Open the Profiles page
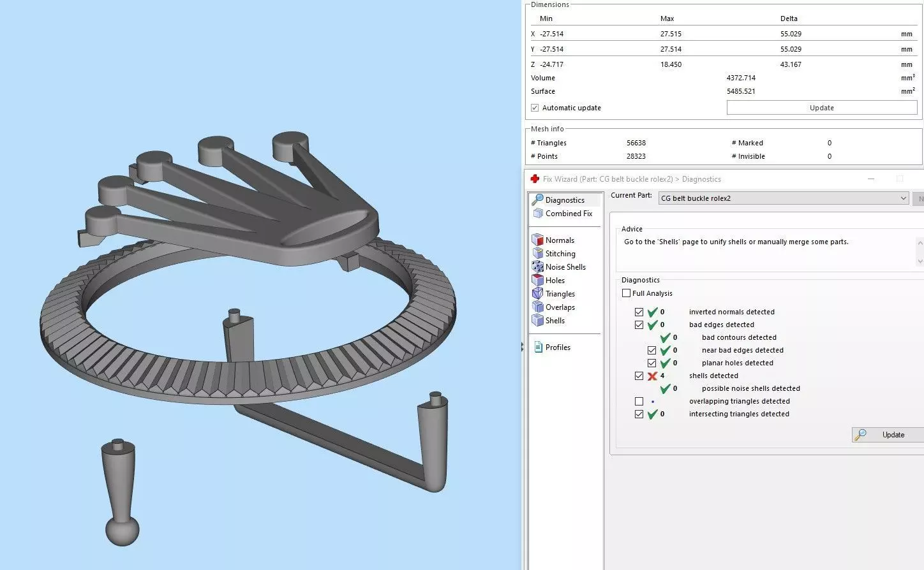Image resolution: width=924 pixels, height=570 pixels. [x=558, y=347]
